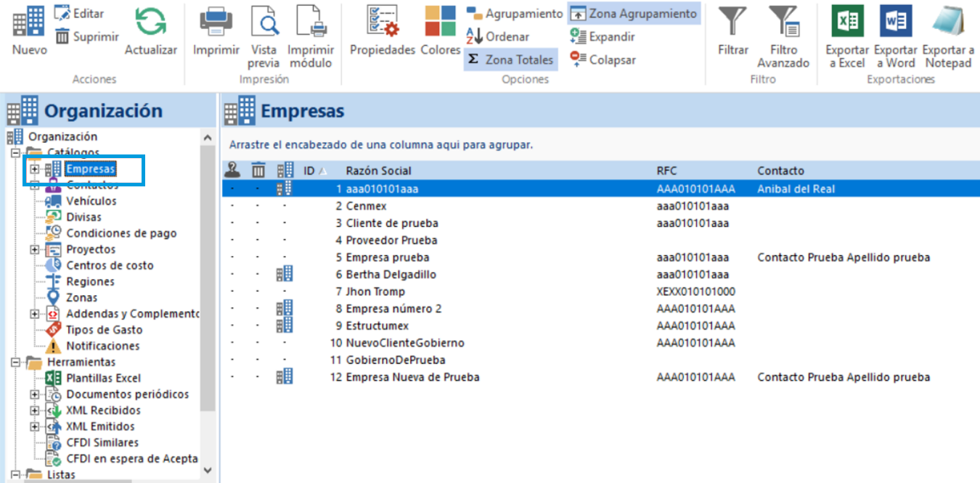Click the Suprimir trash button
The width and height of the screenshot is (980, 483).
coord(87,36)
